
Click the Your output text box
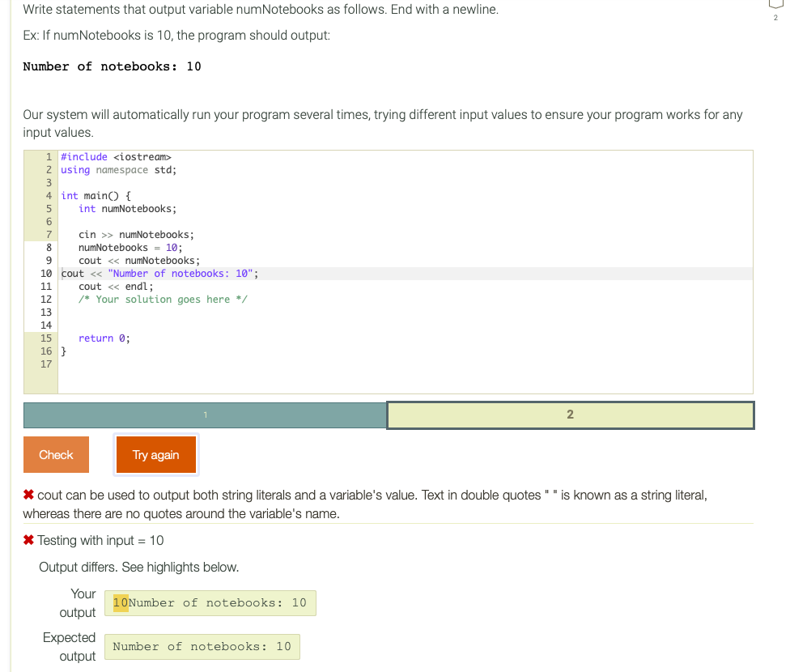coord(210,602)
